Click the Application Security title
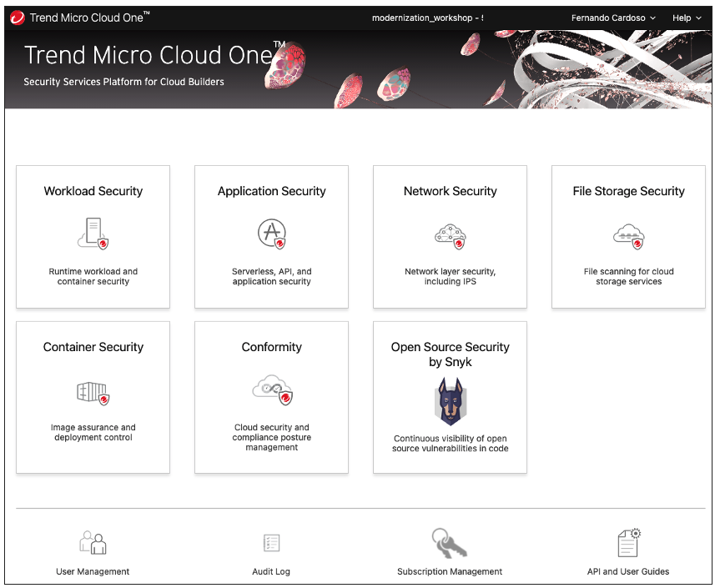Screen dimensions: 715x588 272,191
